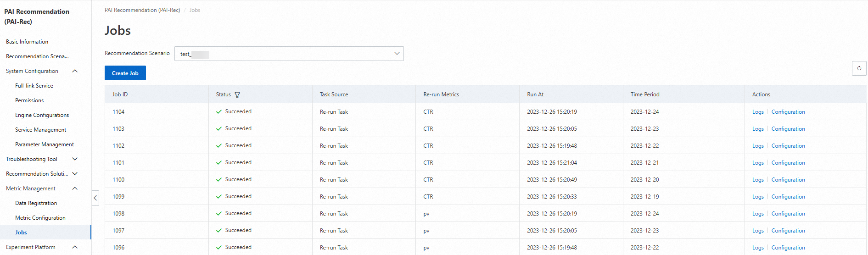The image size is (868, 255).
Task: View Logs for job 1096
Action: 758,248
